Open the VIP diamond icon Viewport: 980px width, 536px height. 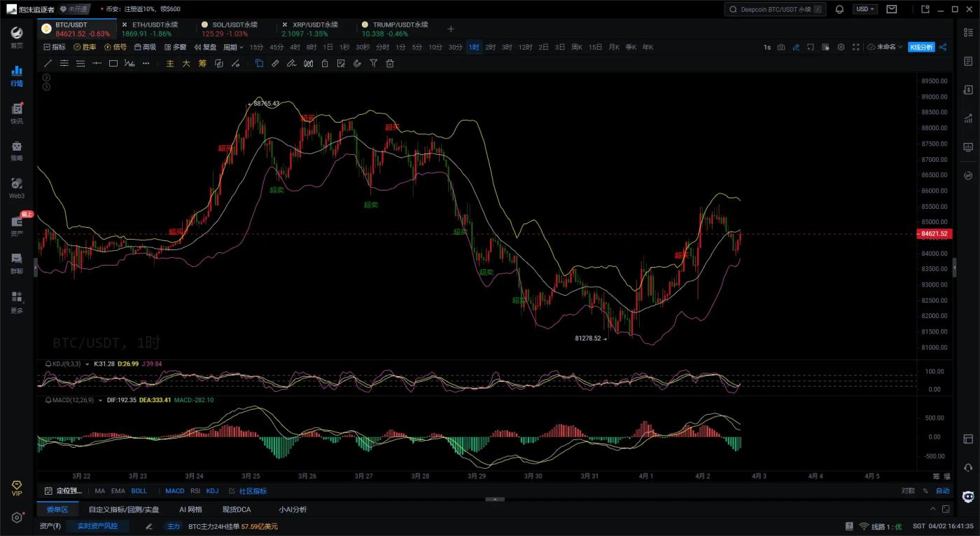click(16, 488)
